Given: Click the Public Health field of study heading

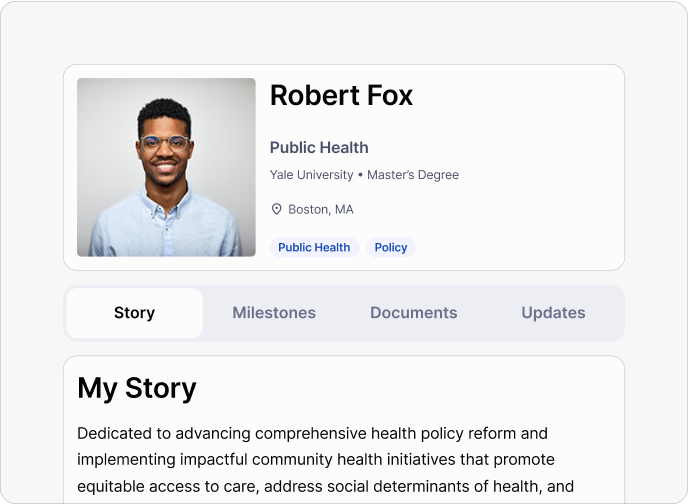Looking at the screenshot, I should [319, 148].
